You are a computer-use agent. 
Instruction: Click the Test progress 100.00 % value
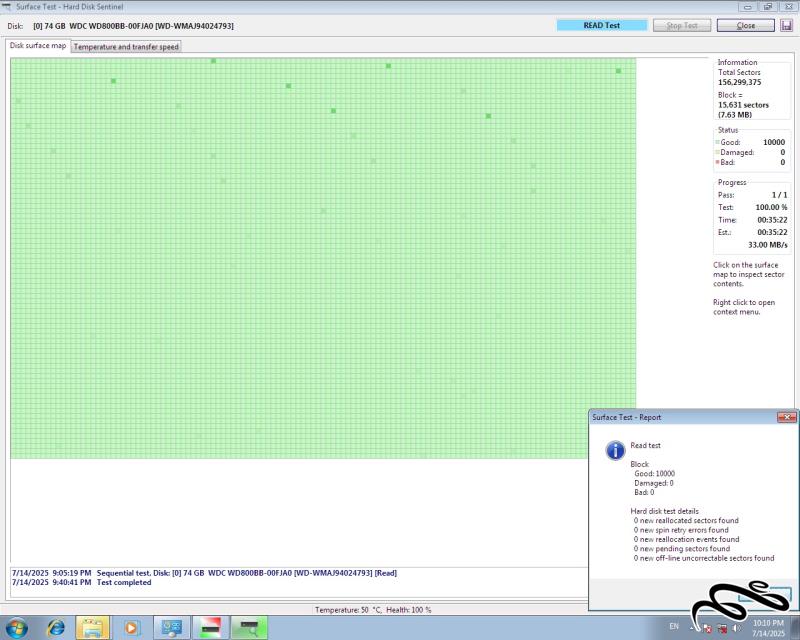pos(771,207)
